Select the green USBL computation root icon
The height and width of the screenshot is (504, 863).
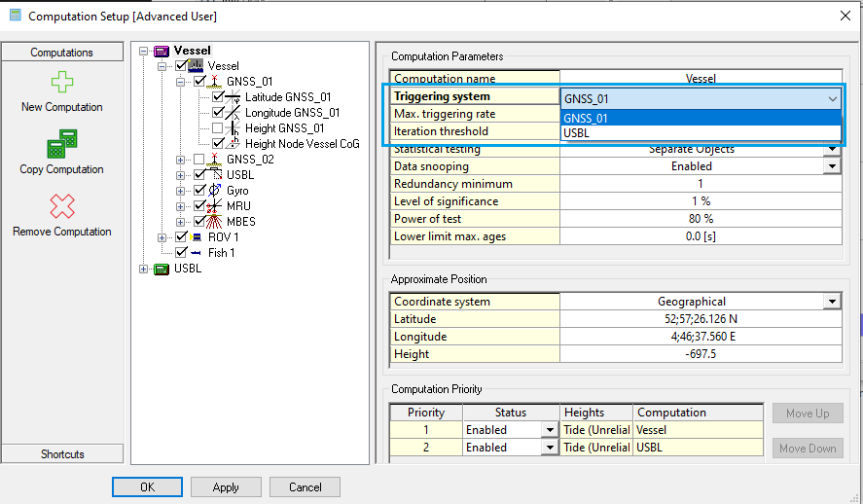pos(162,269)
